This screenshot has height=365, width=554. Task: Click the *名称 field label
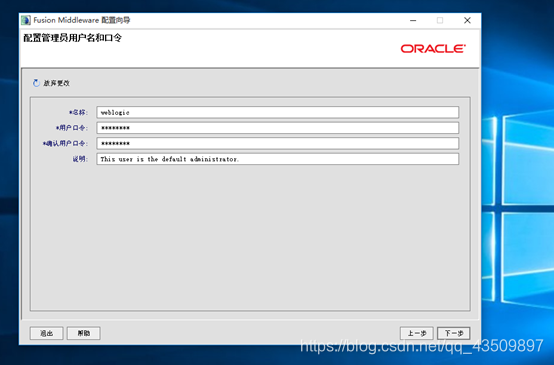(x=78, y=112)
